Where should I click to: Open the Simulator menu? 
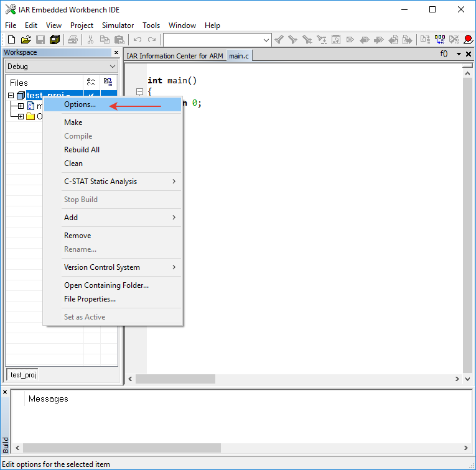tap(118, 25)
